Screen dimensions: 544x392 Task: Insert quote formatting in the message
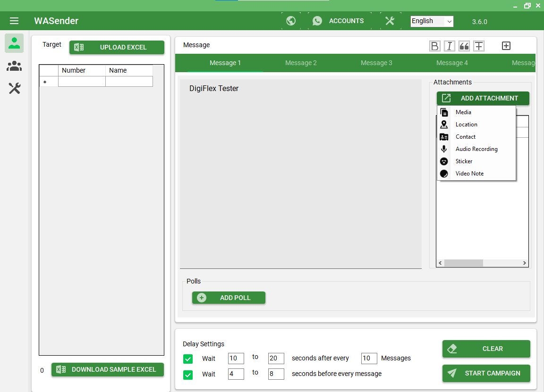click(464, 46)
